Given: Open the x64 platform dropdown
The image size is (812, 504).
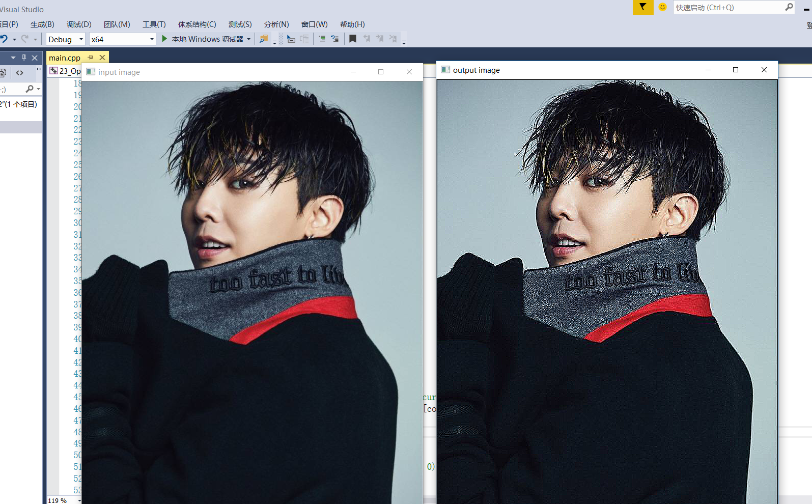Looking at the screenshot, I should (122, 39).
